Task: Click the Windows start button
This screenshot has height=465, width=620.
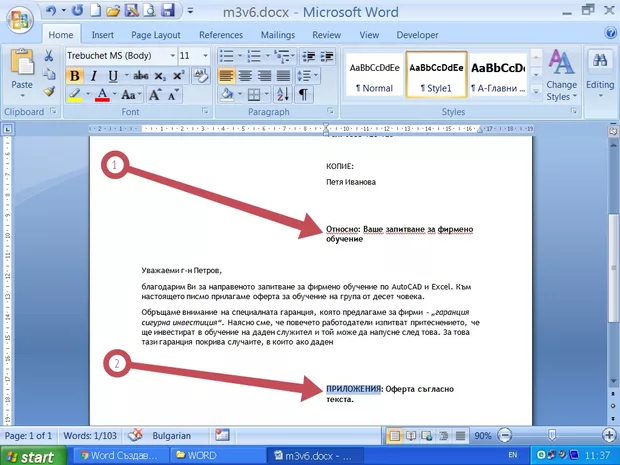Action: [x=33, y=456]
